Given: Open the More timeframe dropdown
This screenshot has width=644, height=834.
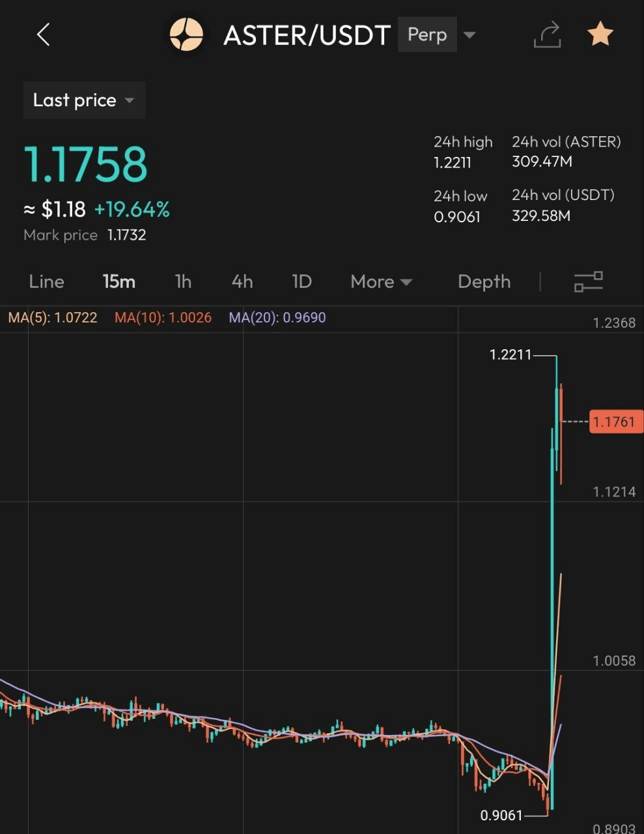Looking at the screenshot, I should point(381,281).
